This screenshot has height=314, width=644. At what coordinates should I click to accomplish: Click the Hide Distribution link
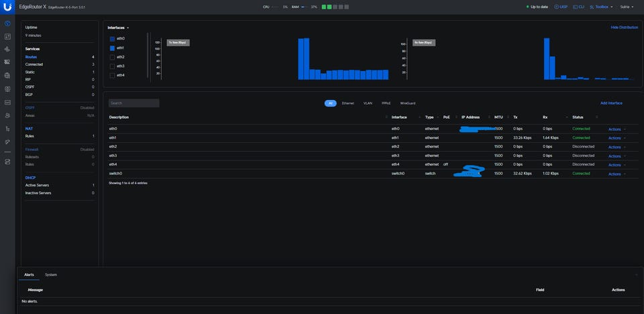click(625, 27)
